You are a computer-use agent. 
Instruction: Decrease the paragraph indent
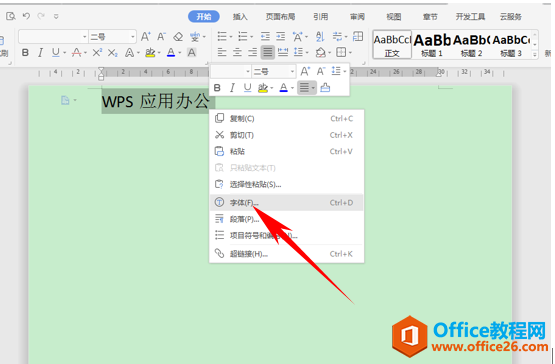coord(265,36)
